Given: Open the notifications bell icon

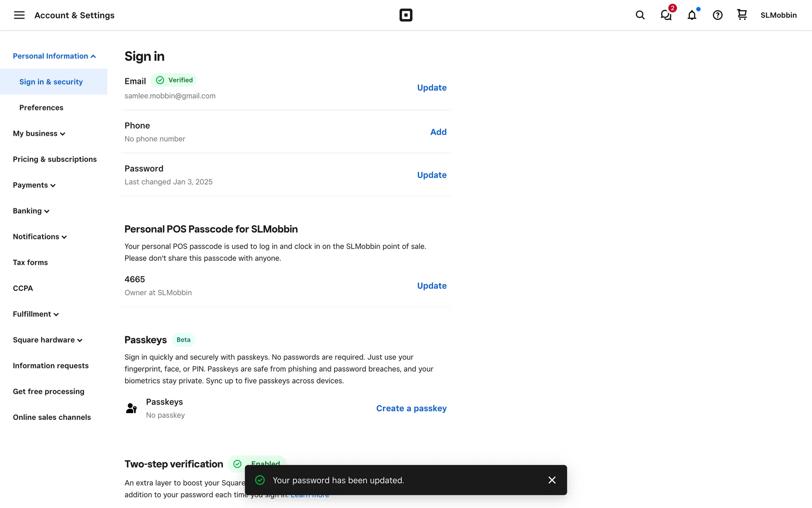Looking at the screenshot, I should tap(691, 15).
